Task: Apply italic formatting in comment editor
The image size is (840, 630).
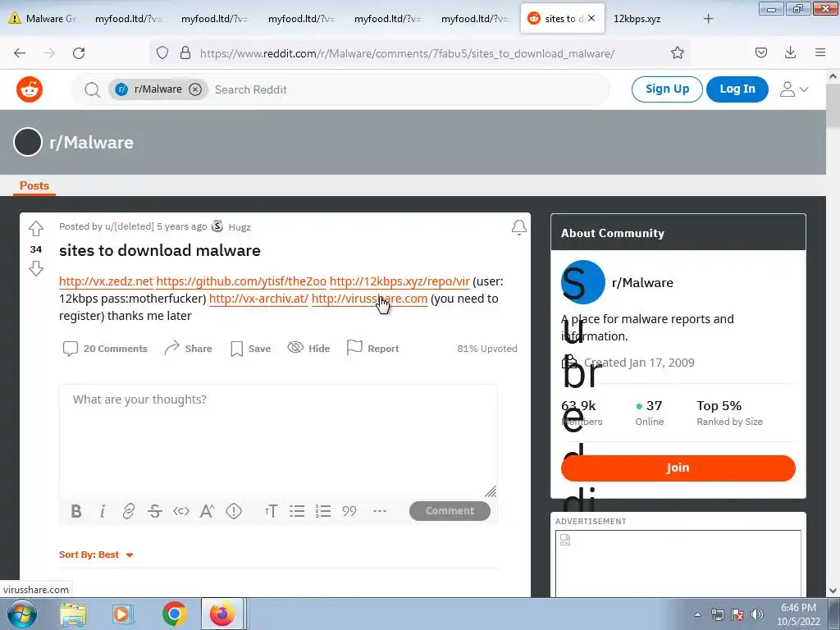Action: [x=103, y=511]
